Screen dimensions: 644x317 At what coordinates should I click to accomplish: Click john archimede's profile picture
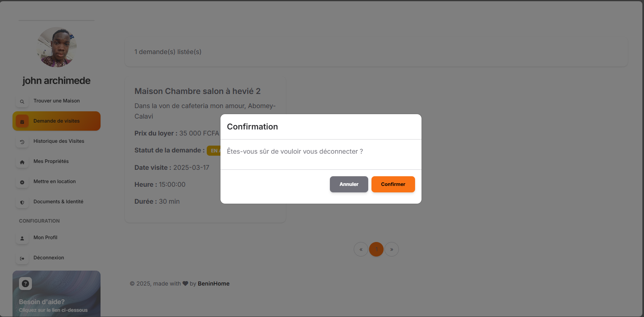coord(57,47)
